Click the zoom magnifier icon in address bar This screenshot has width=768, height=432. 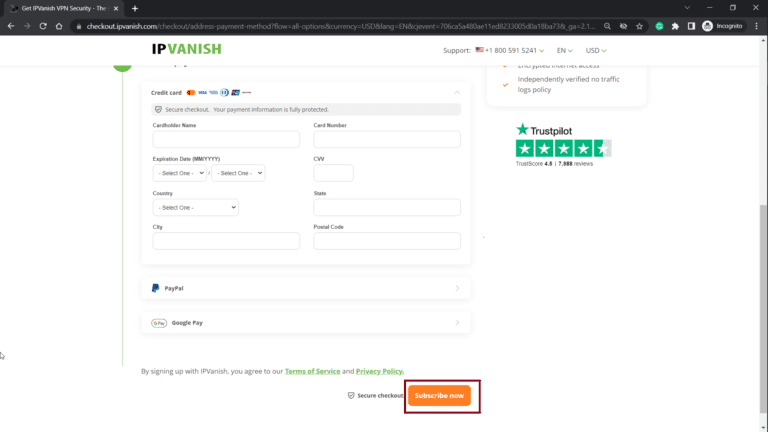coord(608,26)
